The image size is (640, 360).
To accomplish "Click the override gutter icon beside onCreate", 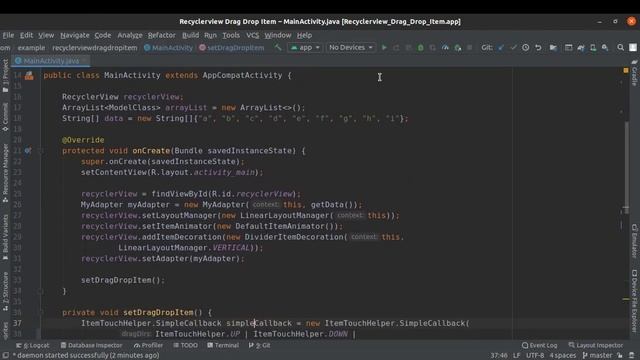I will click(28, 151).
